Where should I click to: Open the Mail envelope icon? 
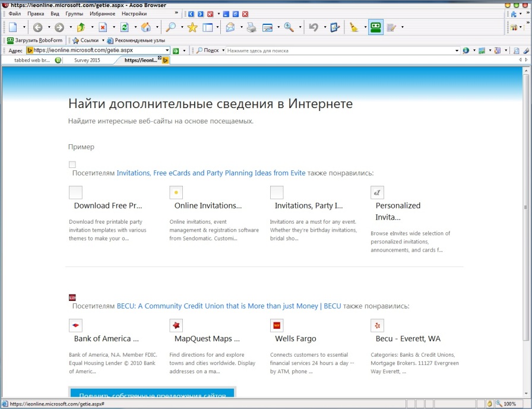(x=230, y=27)
